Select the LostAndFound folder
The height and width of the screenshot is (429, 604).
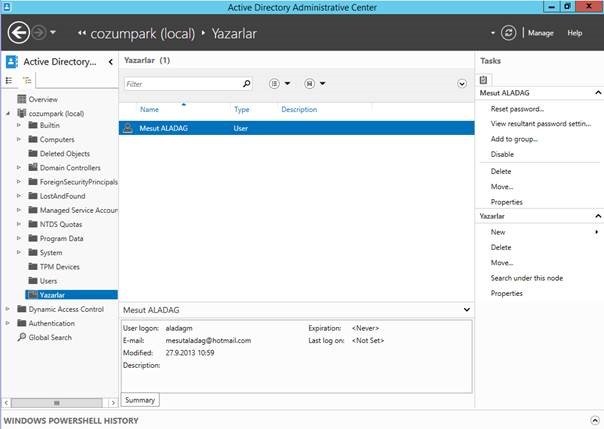click(x=62, y=196)
